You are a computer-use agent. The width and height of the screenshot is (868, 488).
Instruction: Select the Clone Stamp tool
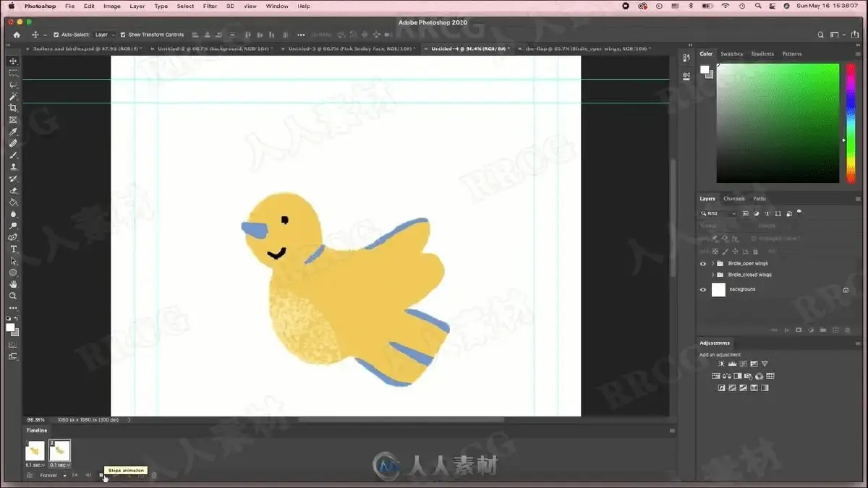click(13, 167)
